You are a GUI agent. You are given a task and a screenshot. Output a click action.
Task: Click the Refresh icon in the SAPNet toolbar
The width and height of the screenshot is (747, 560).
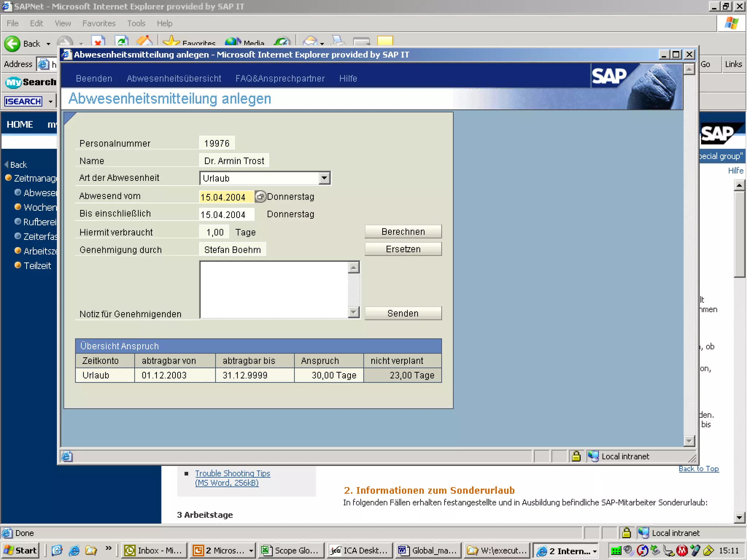click(x=121, y=41)
